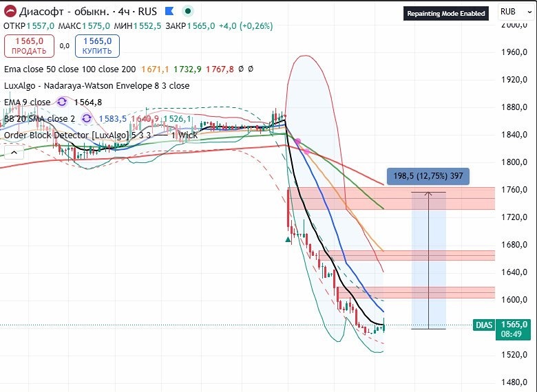Screen dimensions: 537x392
Task: Click the EMA 100 value 1732,9
Action: pyautogui.click(x=187, y=69)
